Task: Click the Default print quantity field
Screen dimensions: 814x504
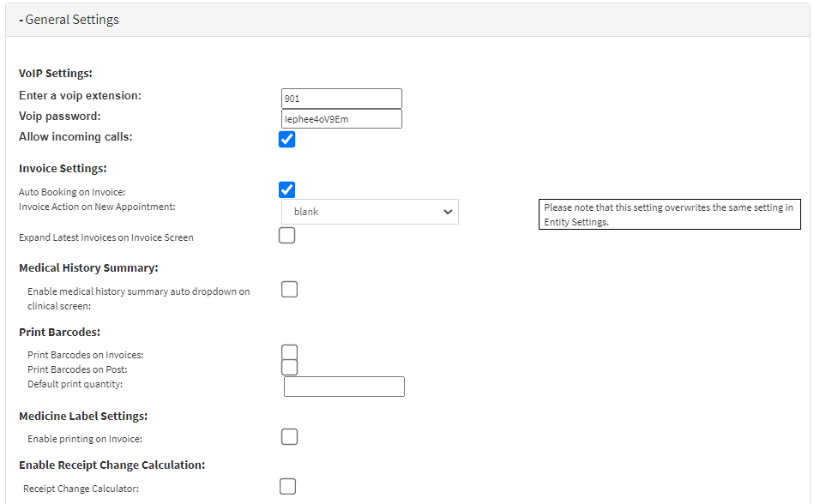Action: point(344,387)
